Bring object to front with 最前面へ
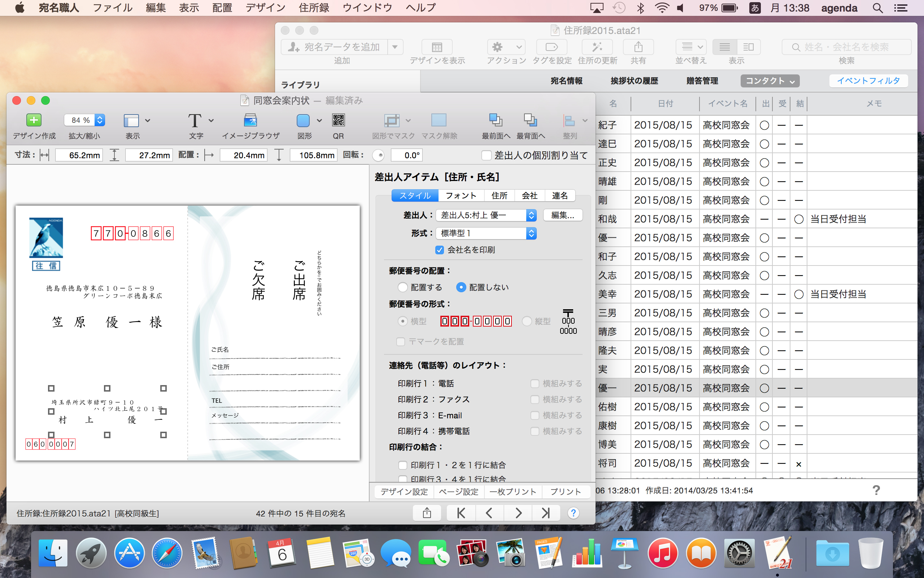 (x=496, y=120)
